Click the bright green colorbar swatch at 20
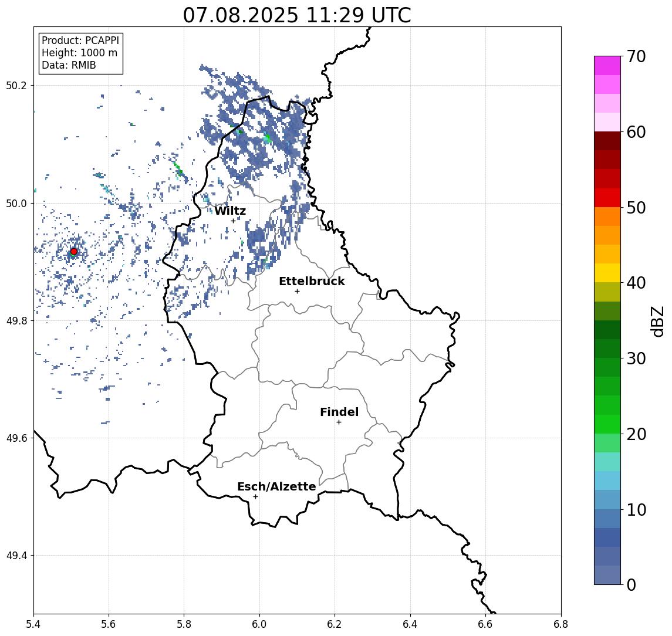Screen dimensions: 672x636 point(607,424)
